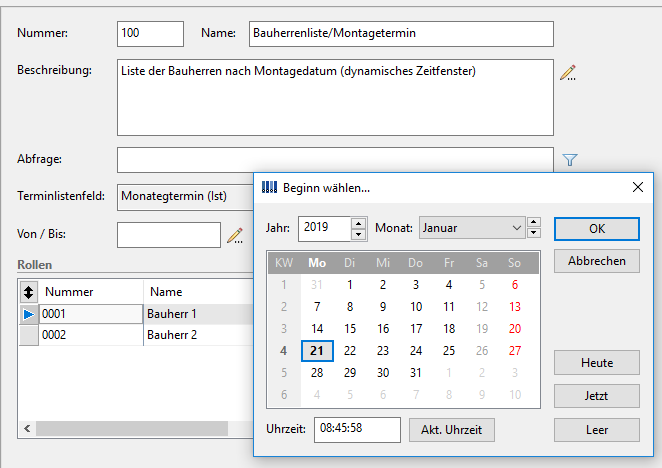Select Sunday 27 in the calendar
This screenshot has width=662, height=468.
tap(515, 351)
